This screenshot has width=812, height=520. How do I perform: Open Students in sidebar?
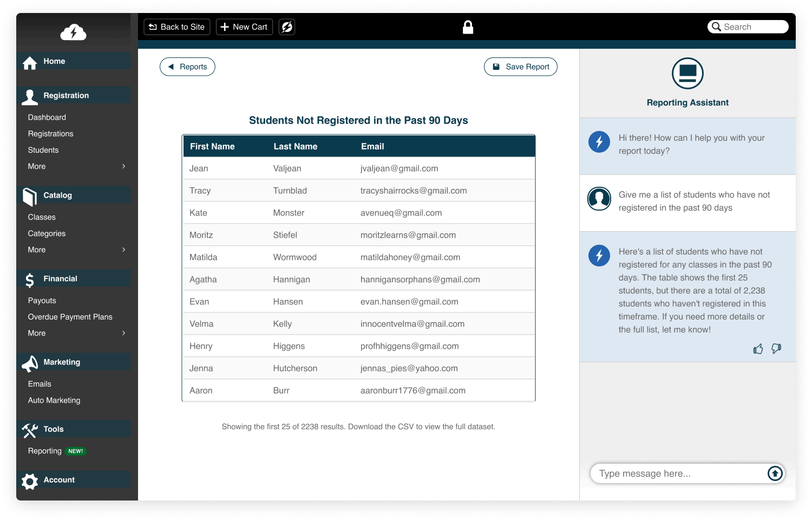pyautogui.click(x=43, y=150)
